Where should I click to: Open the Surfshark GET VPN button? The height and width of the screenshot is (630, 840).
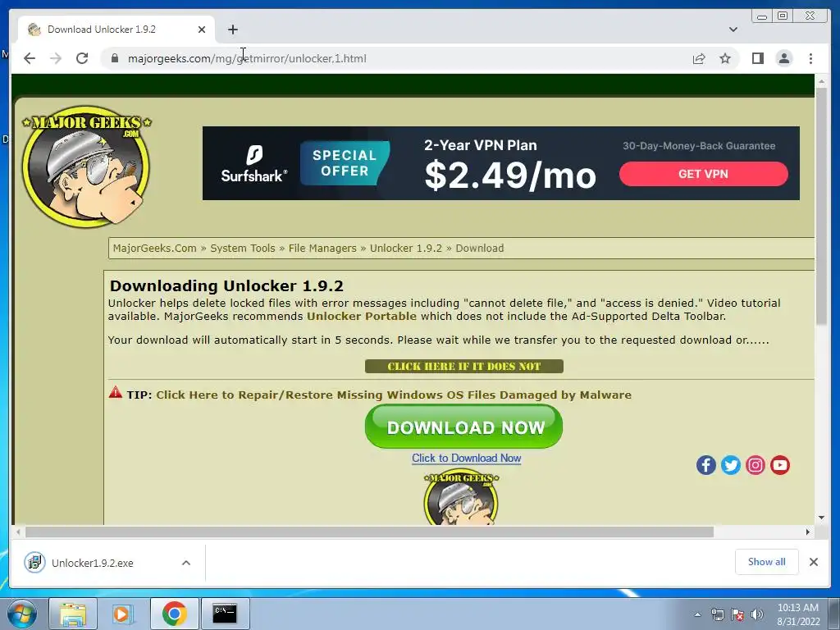click(x=703, y=174)
